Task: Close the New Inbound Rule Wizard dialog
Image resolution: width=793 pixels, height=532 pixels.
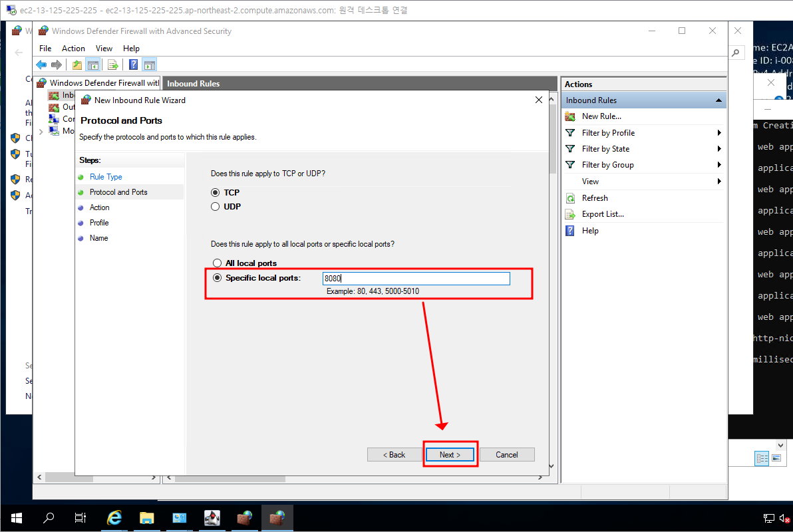Action: pos(539,100)
